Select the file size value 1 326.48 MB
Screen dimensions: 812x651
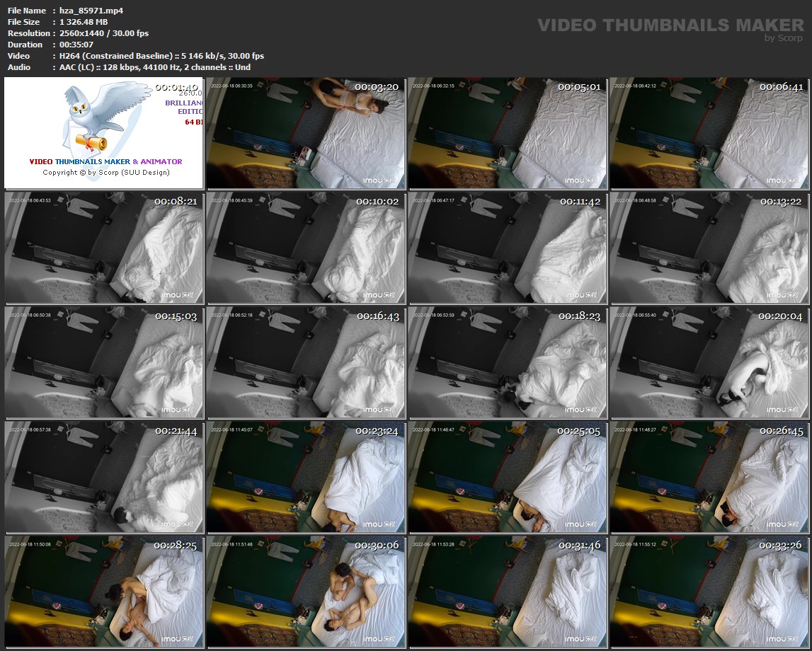(x=84, y=22)
